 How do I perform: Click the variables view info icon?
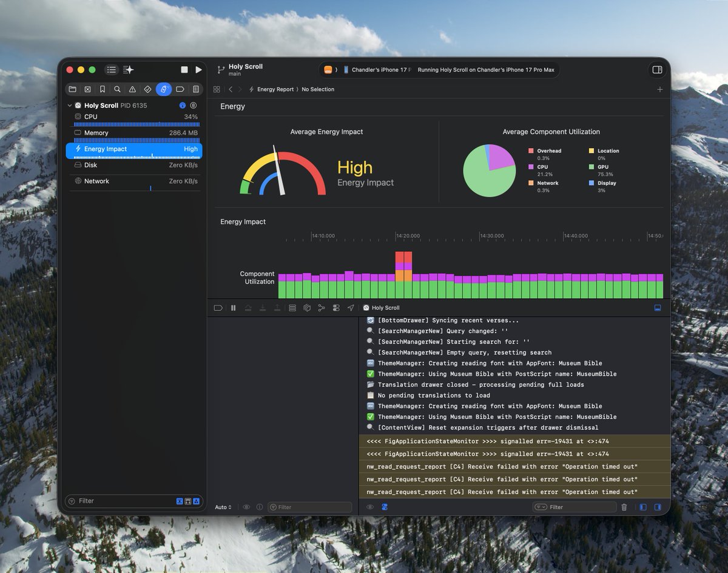coord(260,507)
